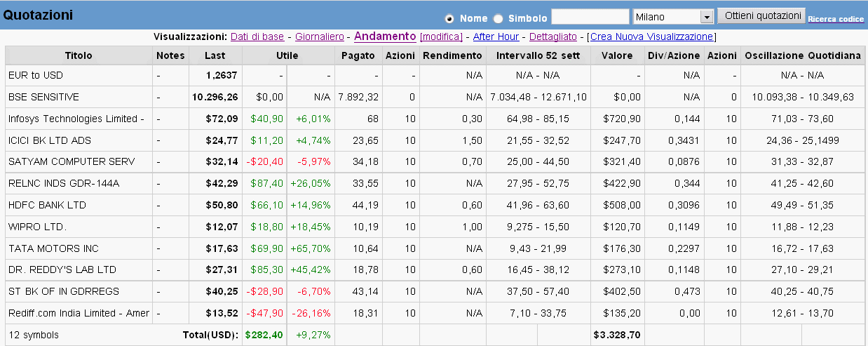
Task: Switch to Giornaliero view
Action: click(320, 36)
